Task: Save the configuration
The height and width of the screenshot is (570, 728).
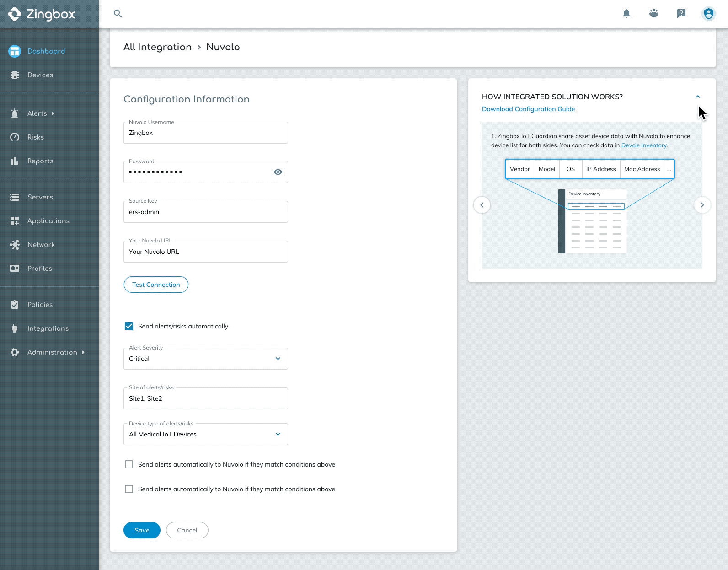Action: pyautogui.click(x=142, y=530)
